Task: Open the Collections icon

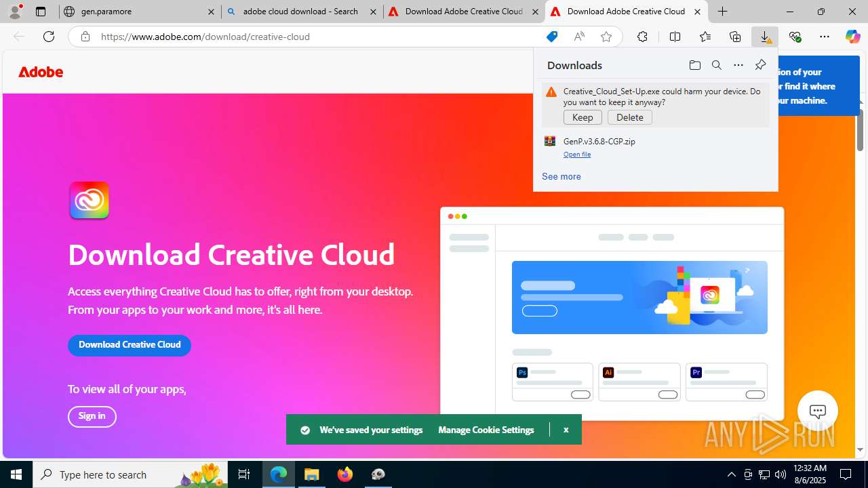Action: tap(735, 37)
